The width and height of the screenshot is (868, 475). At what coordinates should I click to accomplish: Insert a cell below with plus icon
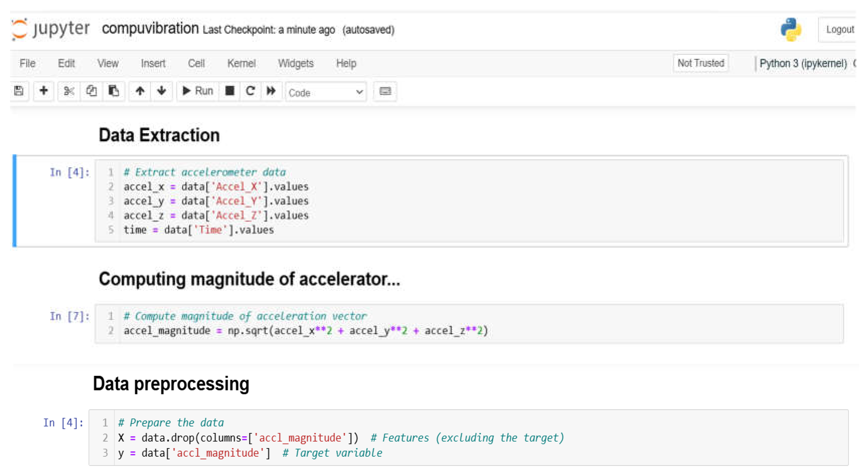click(44, 91)
